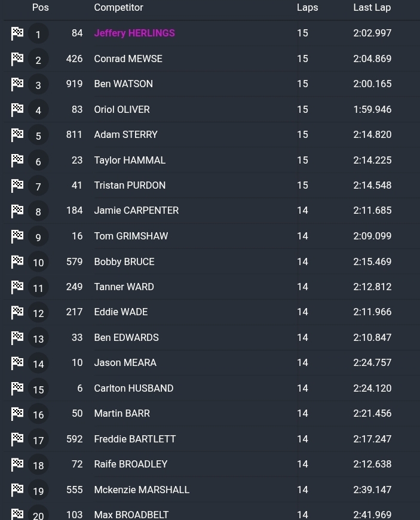This screenshot has height=520, width=420.
Task: Open Tom GRIMSHAW's entry
Action: 131,236
